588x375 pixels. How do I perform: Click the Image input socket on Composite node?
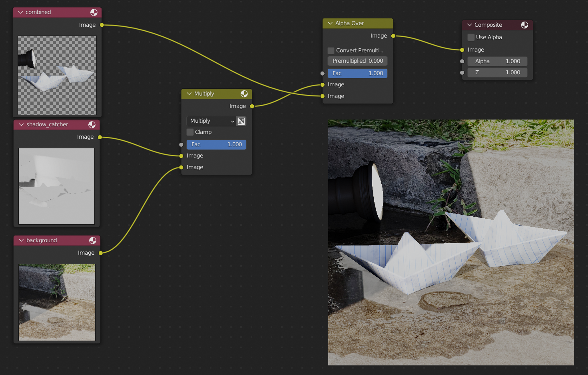point(462,50)
